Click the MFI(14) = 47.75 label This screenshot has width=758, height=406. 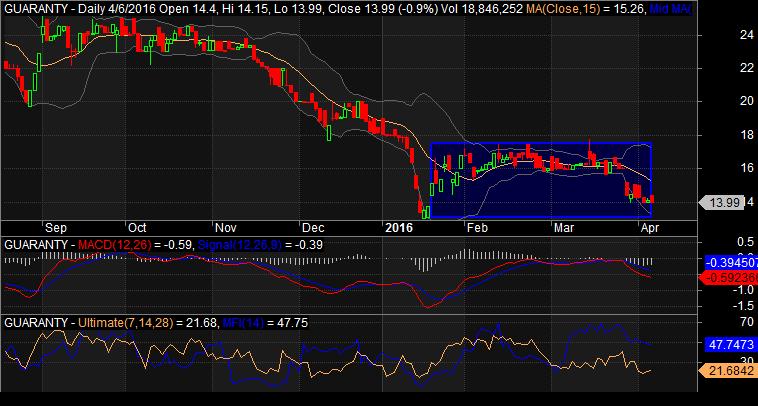[264, 323]
